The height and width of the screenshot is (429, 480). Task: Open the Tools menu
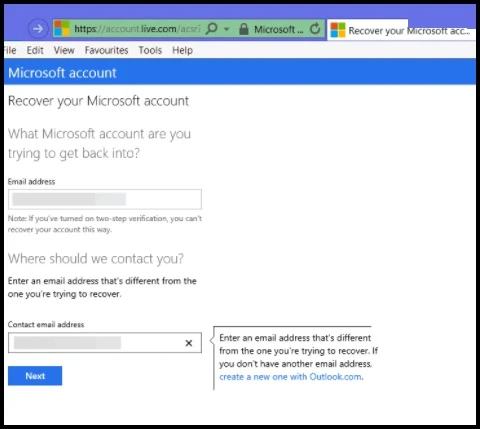pyautogui.click(x=150, y=50)
